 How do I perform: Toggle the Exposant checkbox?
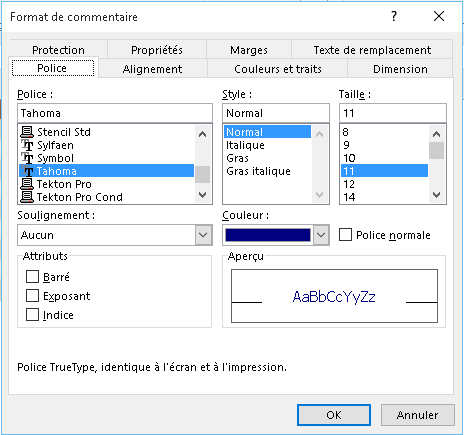click(32, 296)
